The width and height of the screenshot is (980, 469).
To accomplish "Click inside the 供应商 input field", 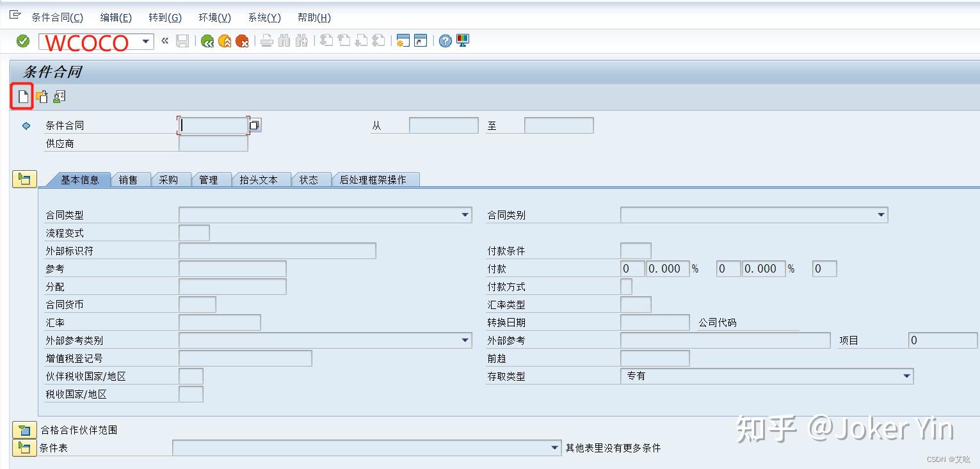I will tap(213, 143).
